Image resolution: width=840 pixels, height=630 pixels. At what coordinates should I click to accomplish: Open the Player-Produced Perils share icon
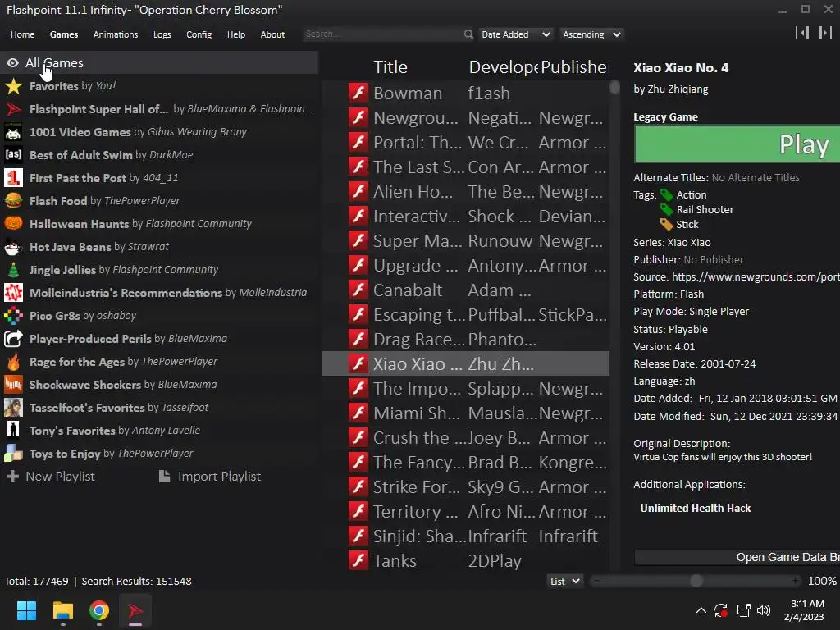click(13, 339)
